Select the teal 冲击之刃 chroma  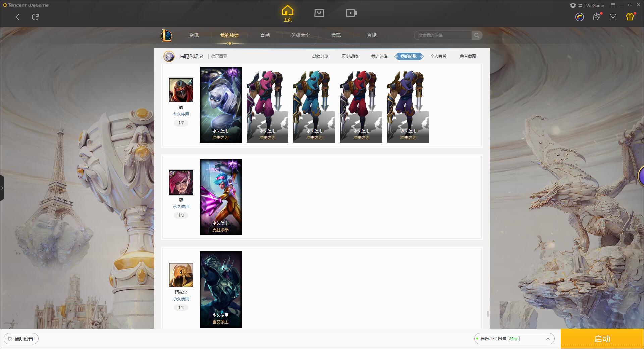pyautogui.click(x=314, y=105)
